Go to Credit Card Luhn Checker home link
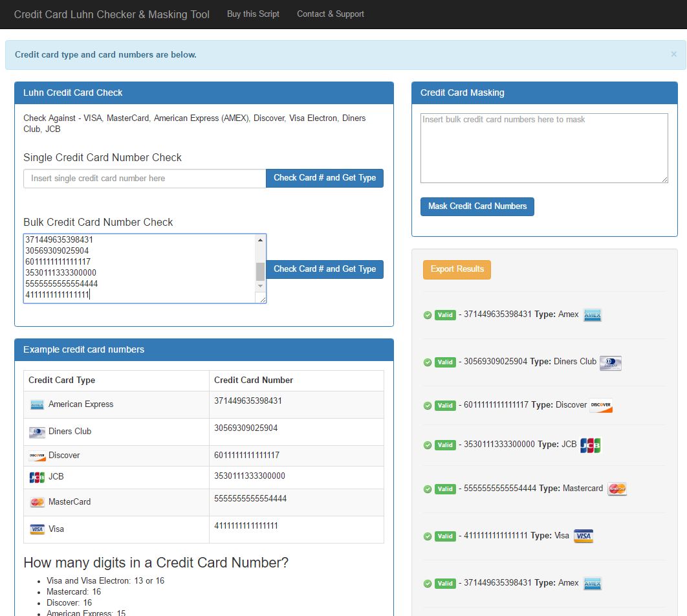687x616 pixels. [x=112, y=14]
